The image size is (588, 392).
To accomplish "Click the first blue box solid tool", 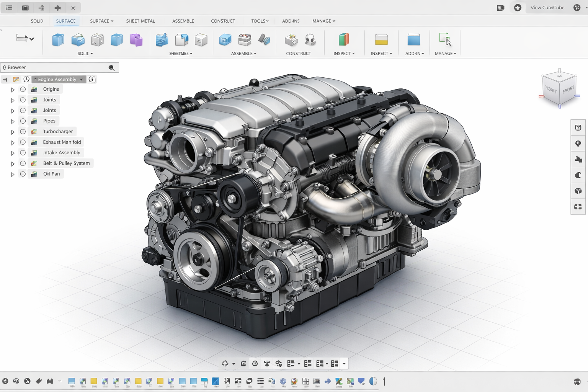I will tap(58, 39).
